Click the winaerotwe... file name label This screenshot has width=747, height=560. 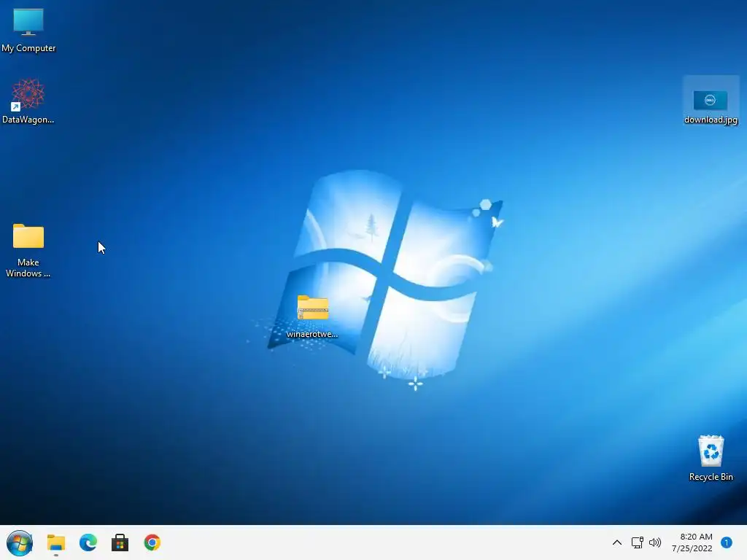click(312, 334)
